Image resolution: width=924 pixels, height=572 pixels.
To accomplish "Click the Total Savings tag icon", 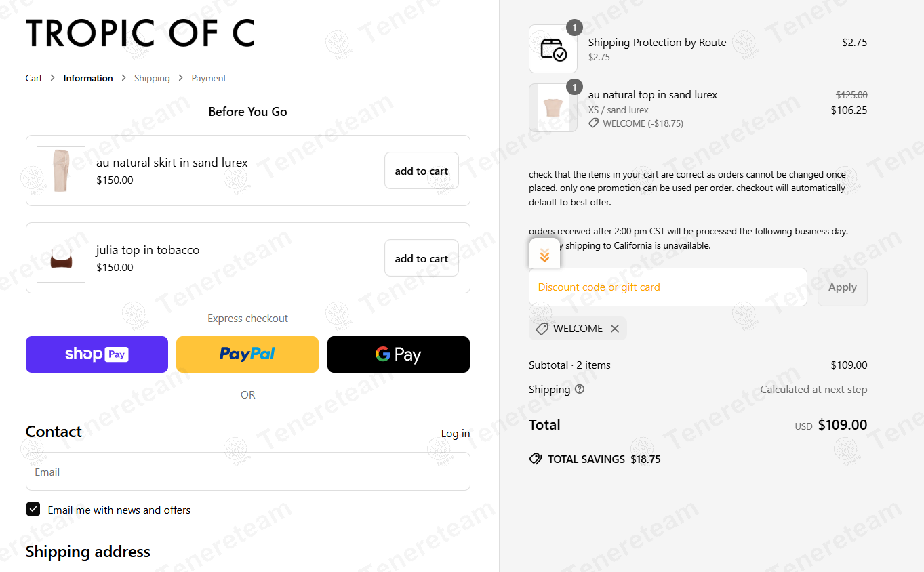I will coord(536,459).
